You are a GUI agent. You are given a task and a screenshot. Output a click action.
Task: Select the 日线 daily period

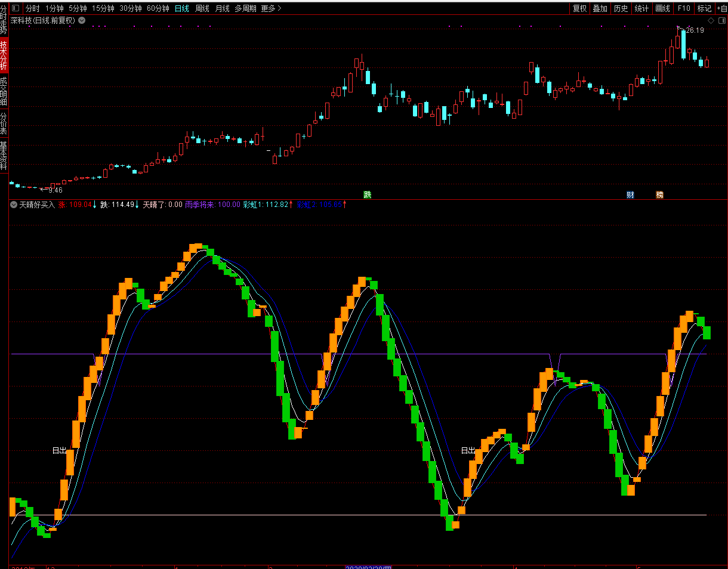[182, 8]
